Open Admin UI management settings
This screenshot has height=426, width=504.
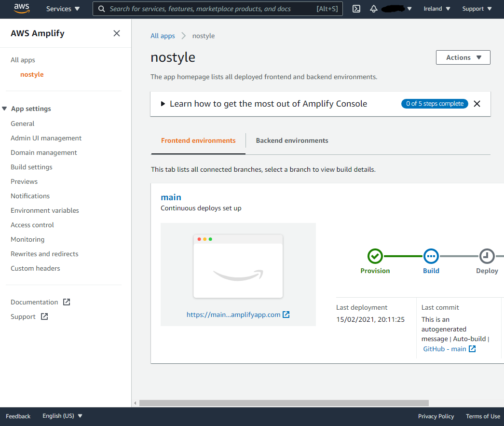click(x=46, y=138)
